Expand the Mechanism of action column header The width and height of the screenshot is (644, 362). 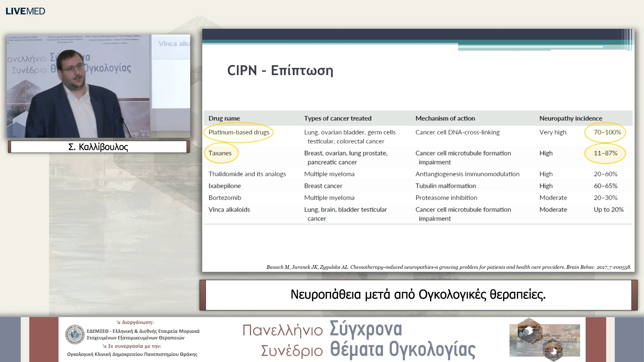[445, 118]
